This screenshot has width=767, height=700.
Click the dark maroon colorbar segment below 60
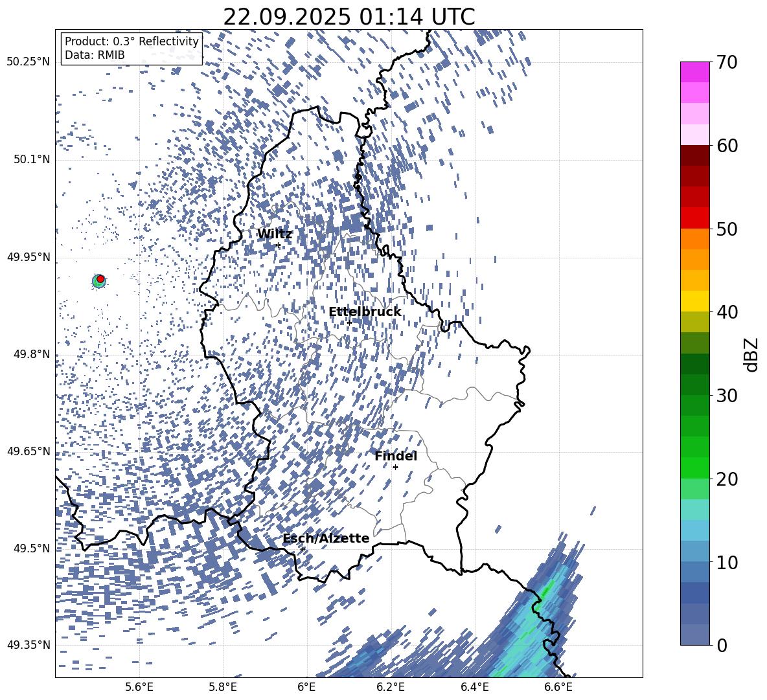point(694,155)
